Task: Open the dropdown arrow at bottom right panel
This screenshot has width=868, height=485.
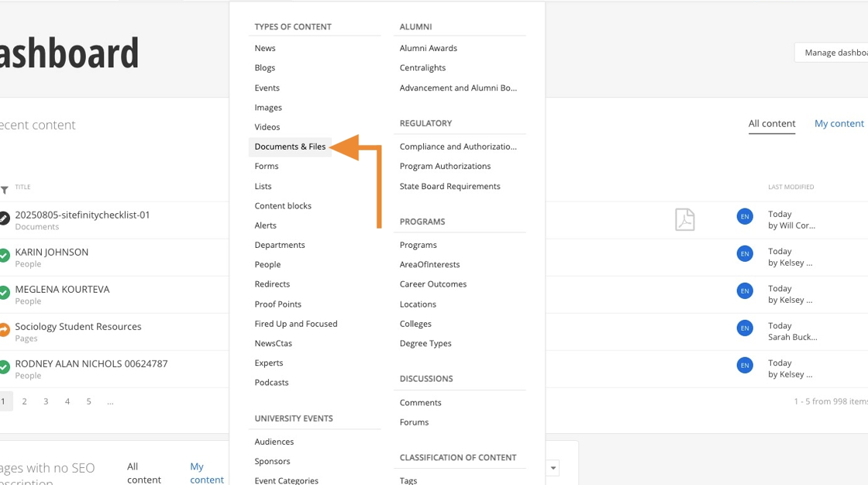Action: point(553,468)
